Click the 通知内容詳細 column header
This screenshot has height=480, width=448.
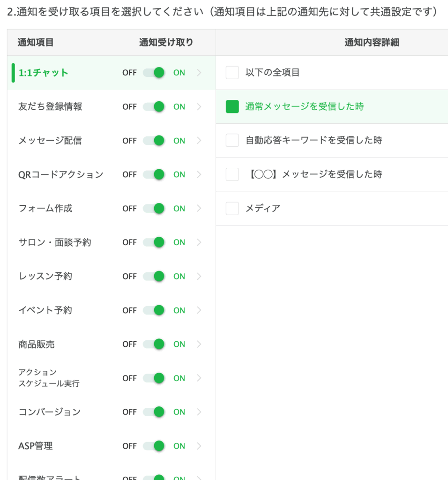click(x=372, y=42)
